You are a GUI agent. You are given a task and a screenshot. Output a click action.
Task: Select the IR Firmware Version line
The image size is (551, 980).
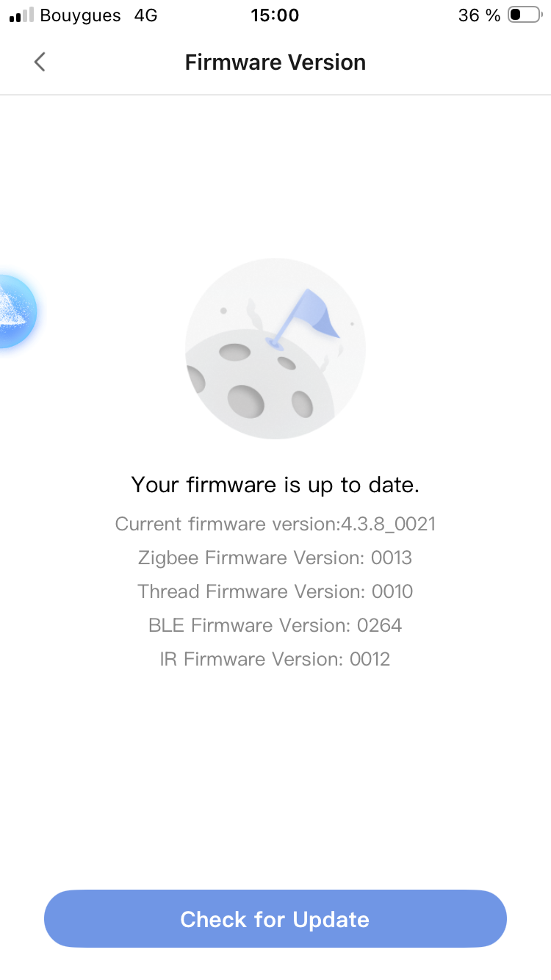click(275, 659)
